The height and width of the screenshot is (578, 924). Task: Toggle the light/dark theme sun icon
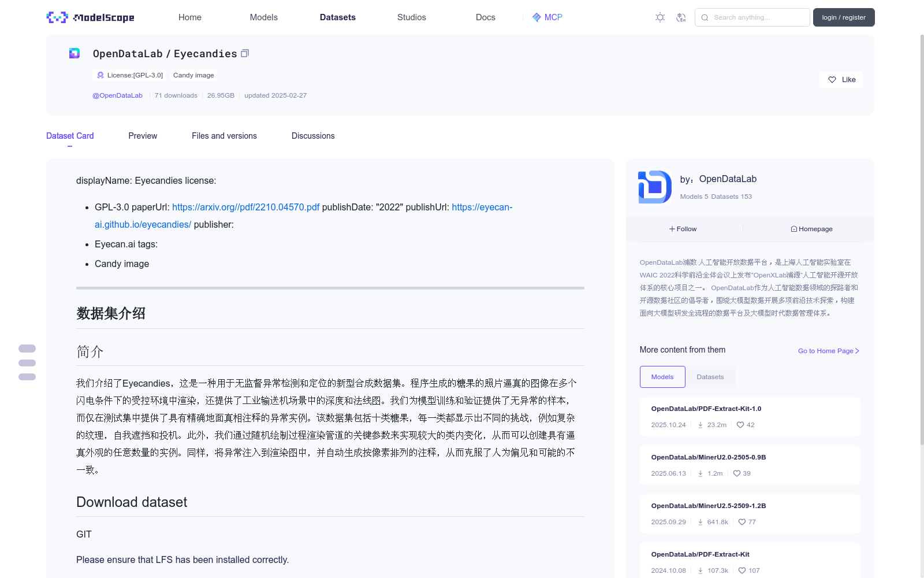(x=660, y=17)
